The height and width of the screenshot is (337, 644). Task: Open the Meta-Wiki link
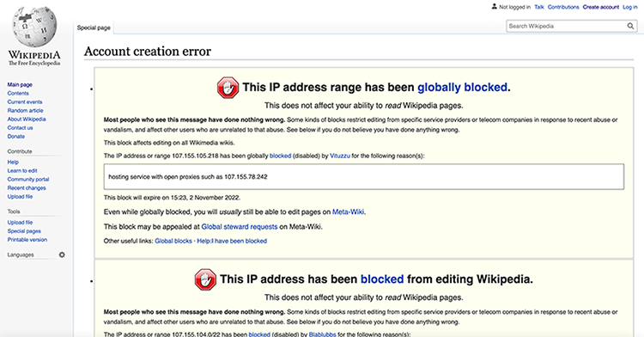(348, 212)
